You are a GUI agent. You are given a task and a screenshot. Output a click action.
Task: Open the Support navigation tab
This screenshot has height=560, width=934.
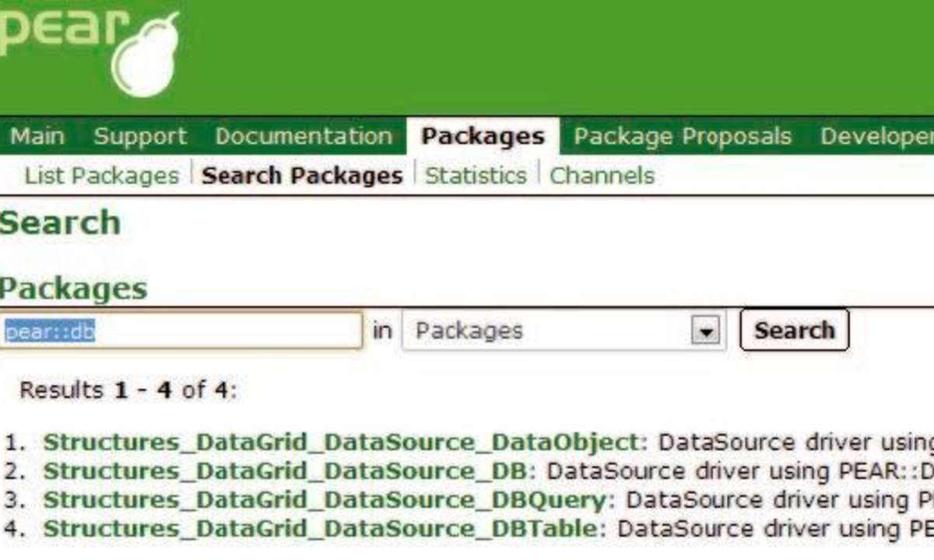141,137
